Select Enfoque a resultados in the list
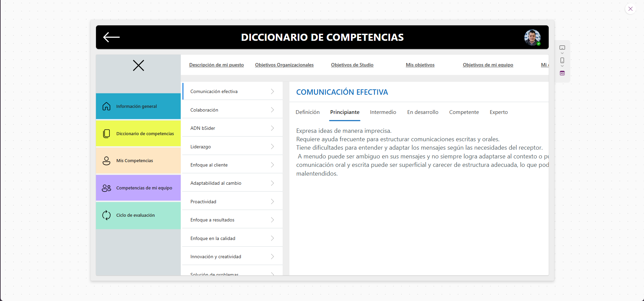 click(x=232, y=220)
